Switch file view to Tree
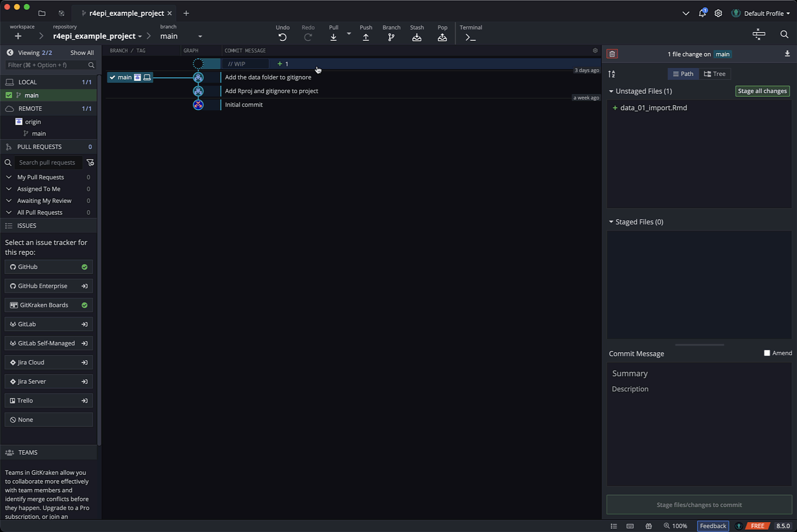797x532 pixels. coord(715,74)
